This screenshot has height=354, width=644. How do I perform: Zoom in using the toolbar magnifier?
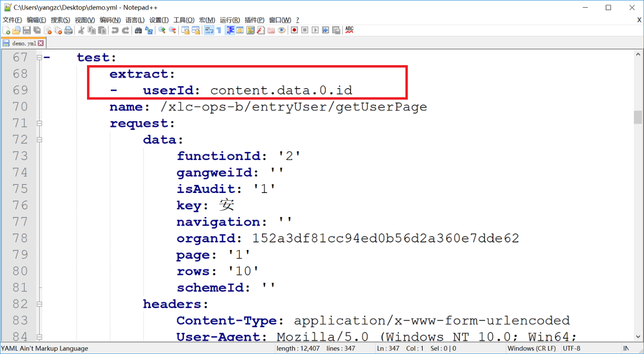click(x=162, y=31)
